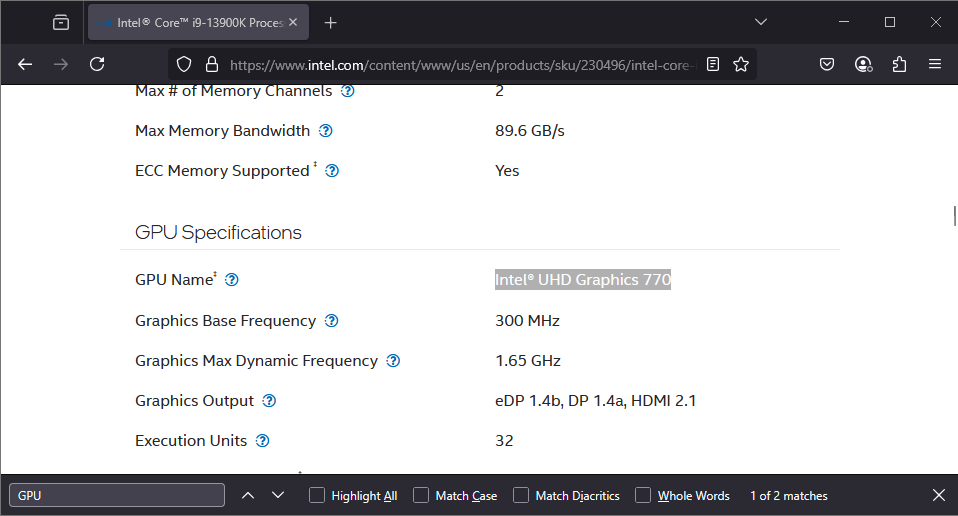
Task: Open the extensions puzzle icon
Action: point(899,64)
